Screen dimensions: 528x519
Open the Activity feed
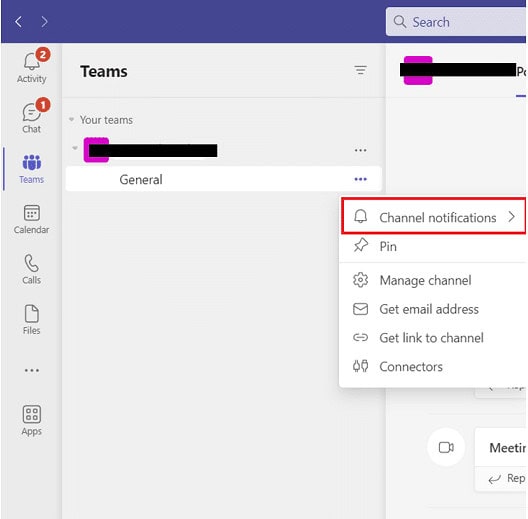pos(32,67)
